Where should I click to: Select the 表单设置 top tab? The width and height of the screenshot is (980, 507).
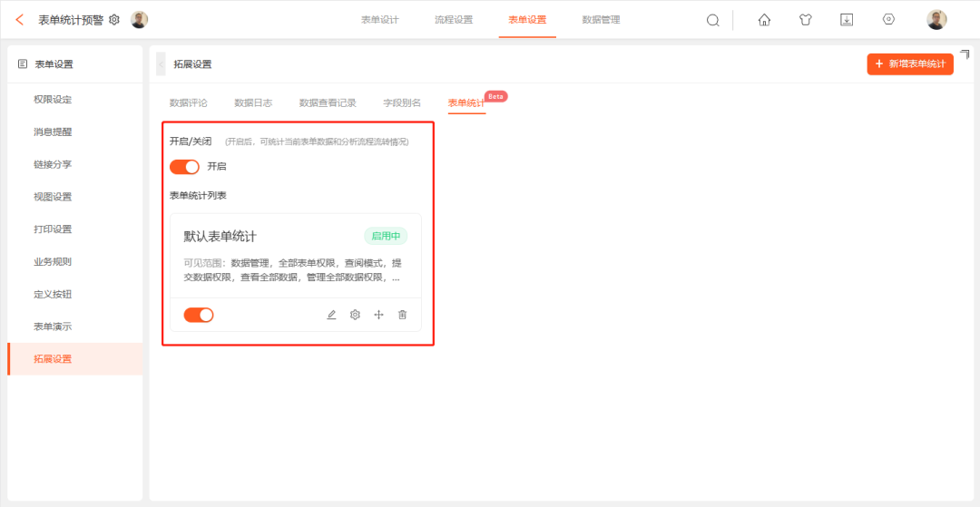coord(527,20)
